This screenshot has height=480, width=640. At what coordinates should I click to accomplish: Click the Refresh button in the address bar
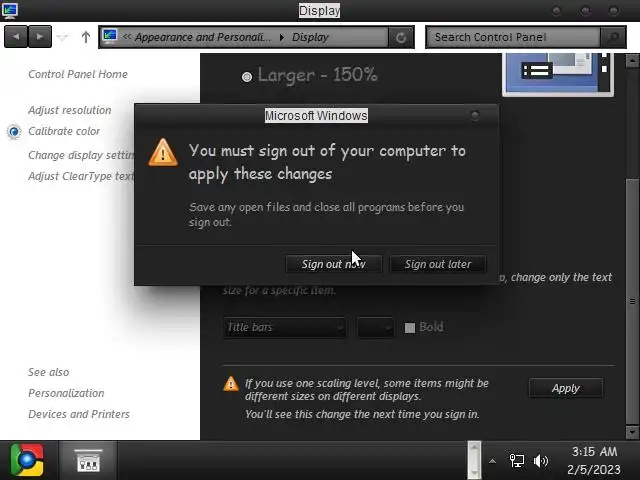point(401,38)
